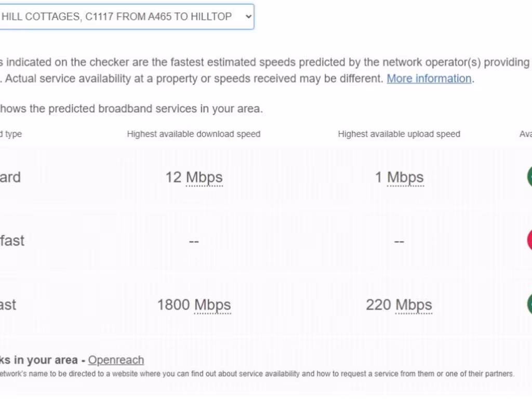Click the empty upload speed dashes in the superfast row
The height and width of the screenshot is (399, 532).
coord(399,241)
